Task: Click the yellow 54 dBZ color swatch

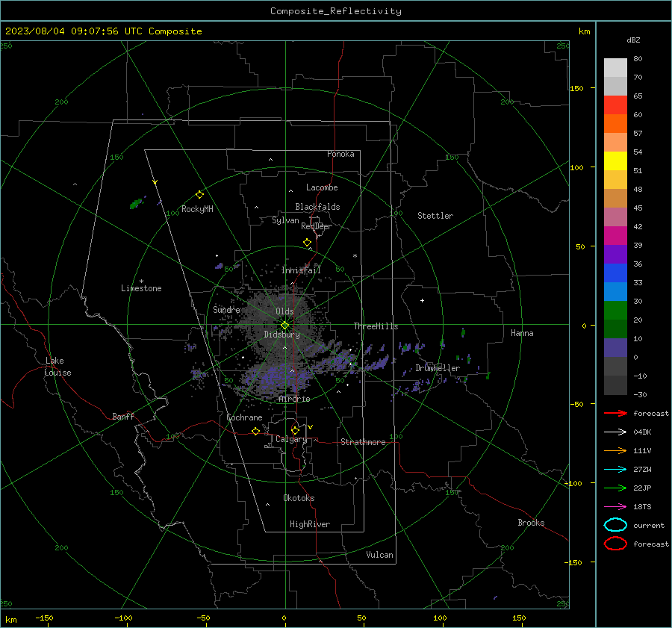Action: pyautogui.click(x=615, y=161)
